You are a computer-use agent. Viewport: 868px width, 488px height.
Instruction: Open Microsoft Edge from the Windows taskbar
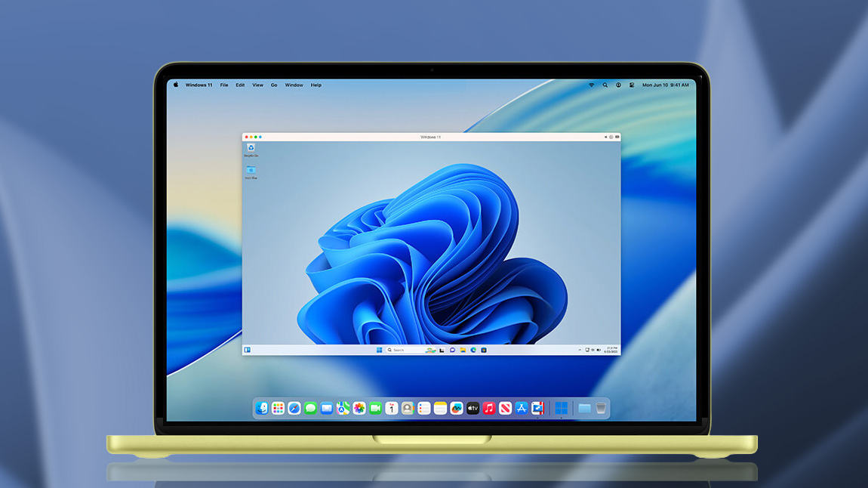(x=473, y=350)
